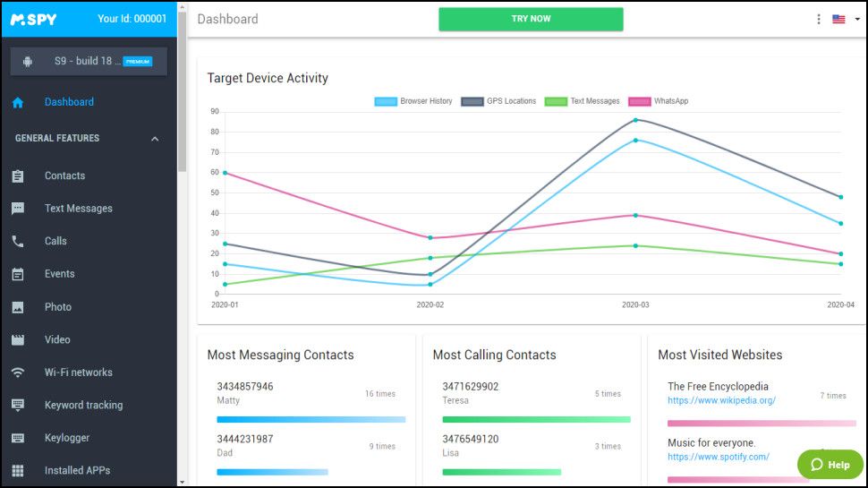Click Lisa's green calling bar

501,473
